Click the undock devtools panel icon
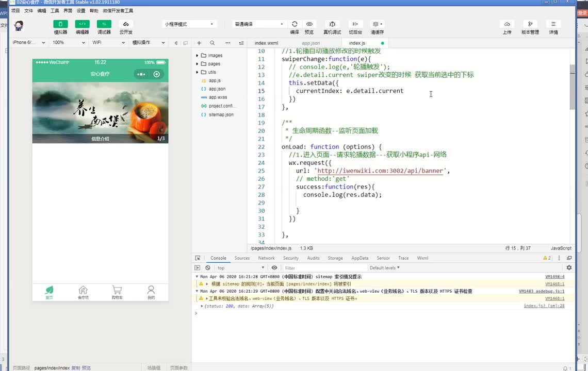The width and height of the screenshot is (588, 371). pyautogui.click(x=569, y=258)
